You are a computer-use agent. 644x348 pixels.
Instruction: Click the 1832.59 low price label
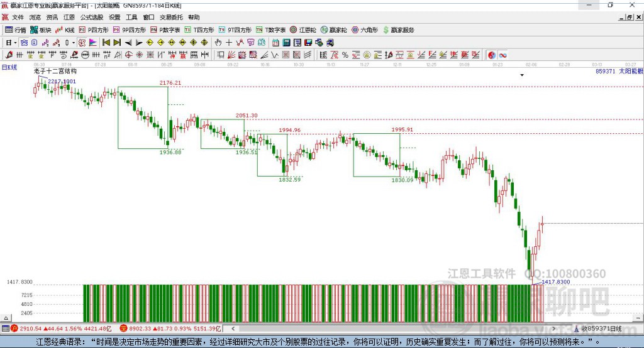click(x=289, y=179)
